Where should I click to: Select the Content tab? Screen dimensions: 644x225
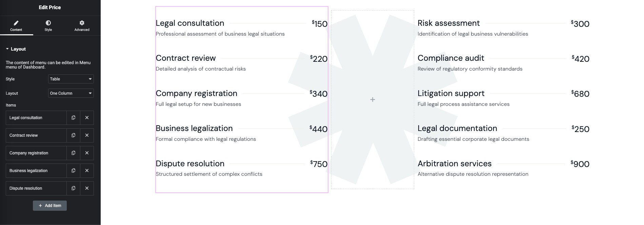(x=16, y=25)
